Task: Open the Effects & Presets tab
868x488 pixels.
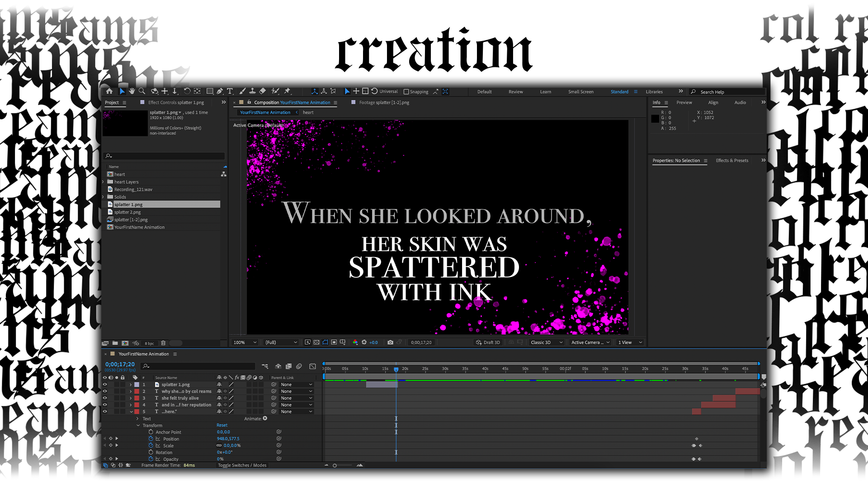Action: (x=731, y=160)
